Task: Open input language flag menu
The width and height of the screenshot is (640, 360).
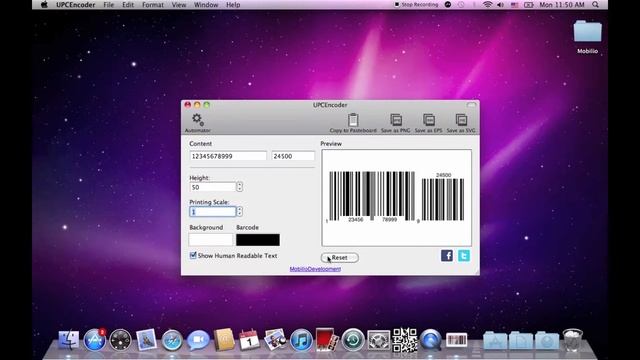Action: point(514,5)
